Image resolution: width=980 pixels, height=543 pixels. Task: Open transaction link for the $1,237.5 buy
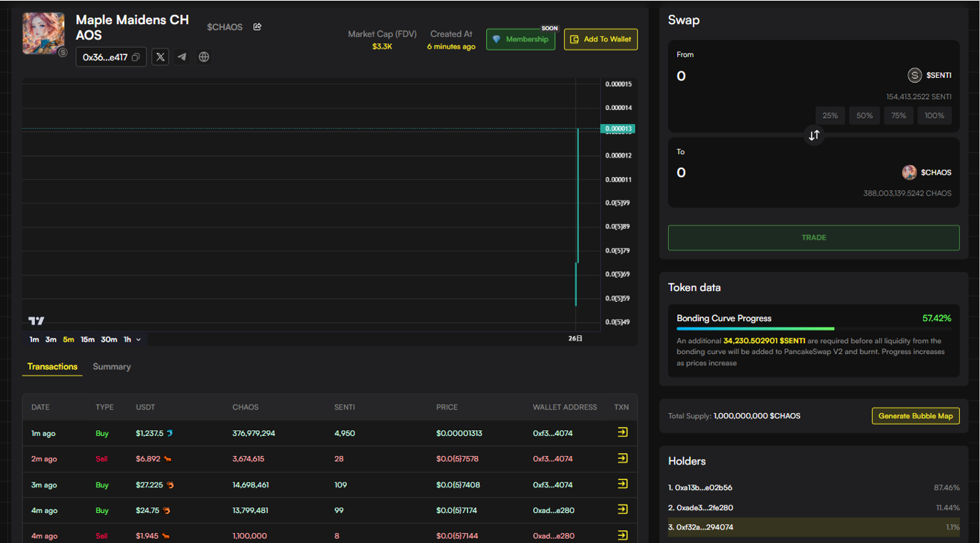(622, 432)
